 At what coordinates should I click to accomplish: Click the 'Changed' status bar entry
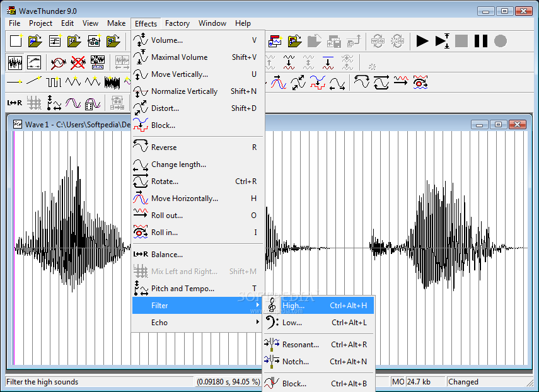(x=488, y=382)
